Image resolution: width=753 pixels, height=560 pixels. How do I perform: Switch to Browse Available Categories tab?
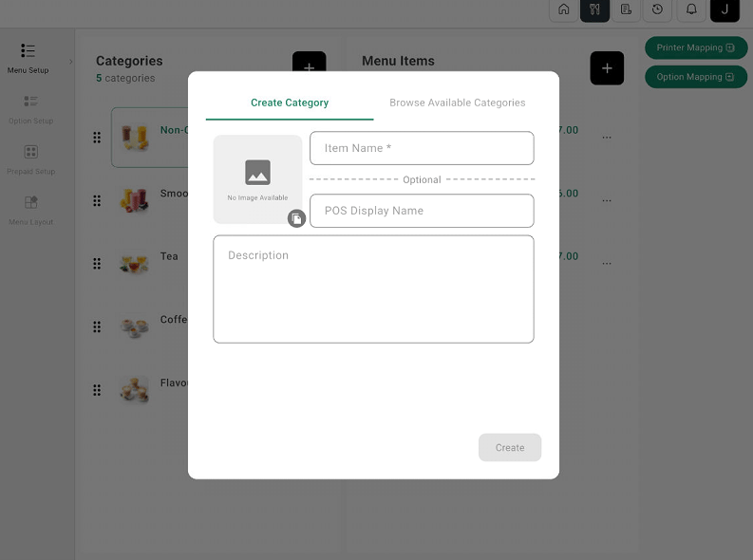click(x=457, y=103)
